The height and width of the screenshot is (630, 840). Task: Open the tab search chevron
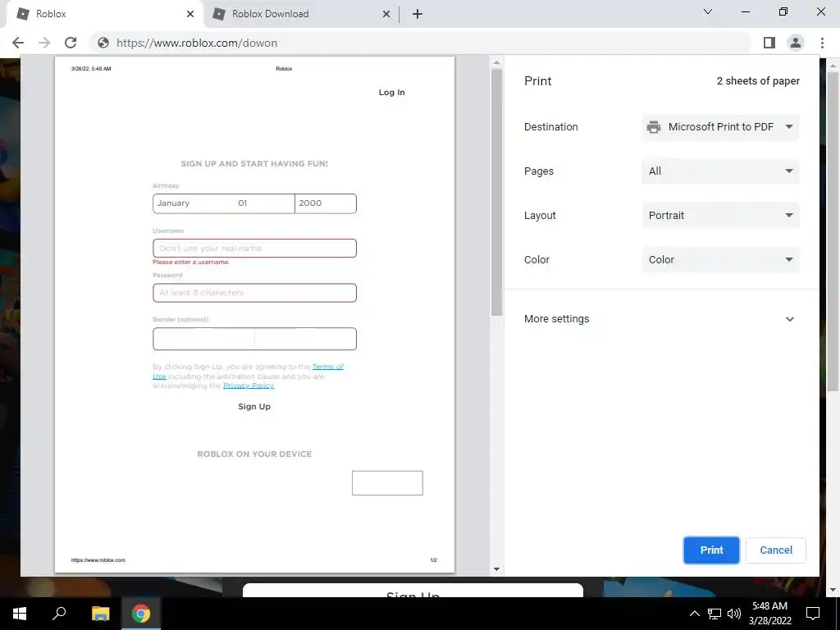(708, 11)
